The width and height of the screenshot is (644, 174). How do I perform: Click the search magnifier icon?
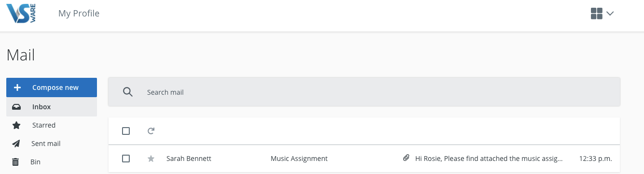(128, 92)
